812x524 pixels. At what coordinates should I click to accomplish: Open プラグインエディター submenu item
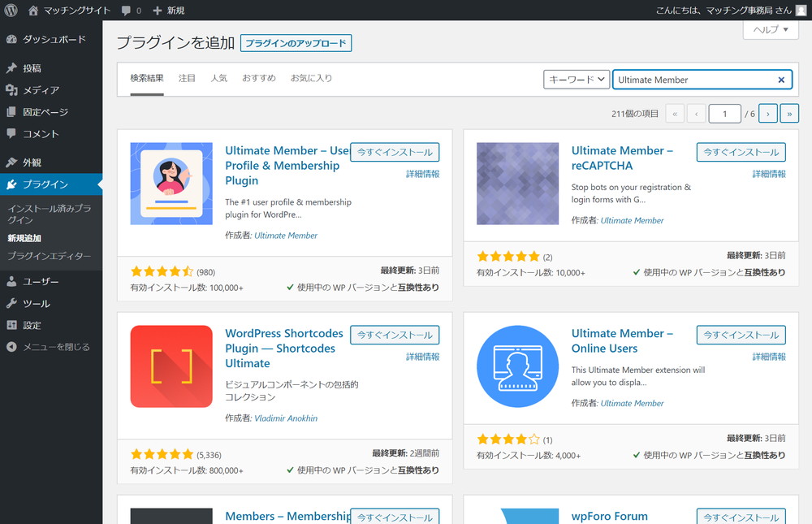point(50,256)
